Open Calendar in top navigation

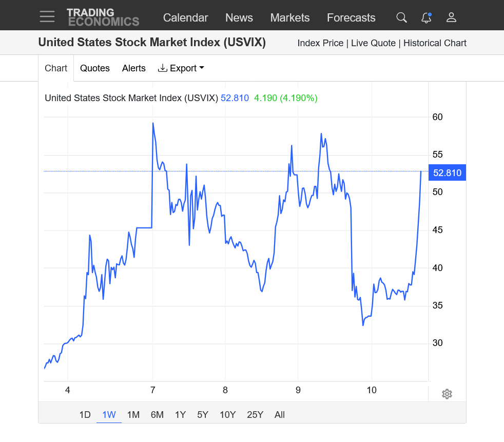185,17
